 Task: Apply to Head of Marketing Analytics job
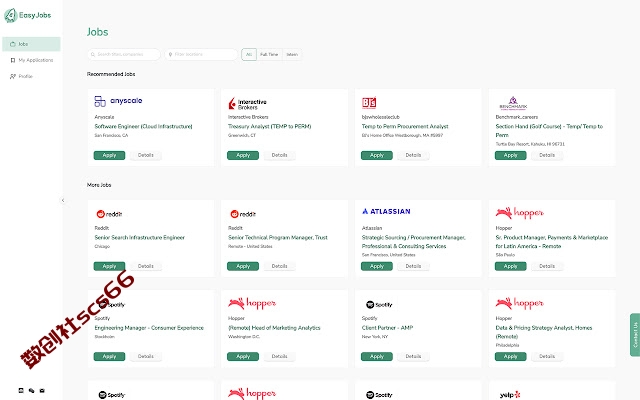(243, 356)
